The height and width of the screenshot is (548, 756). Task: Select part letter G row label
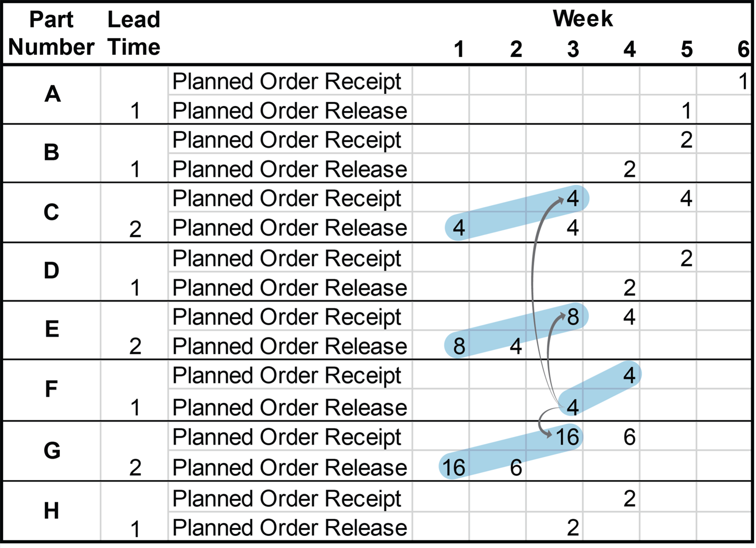(52, 451)
